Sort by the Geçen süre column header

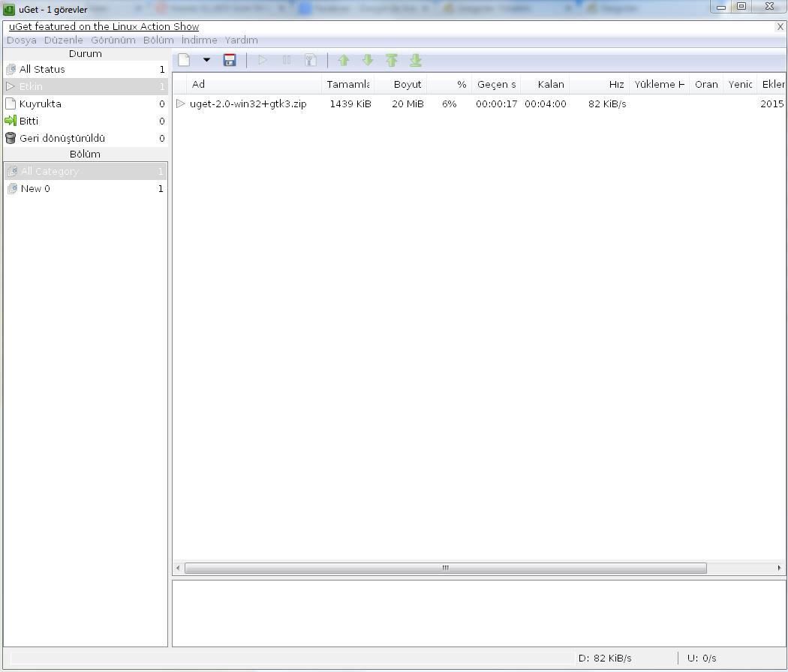[496, 85]
